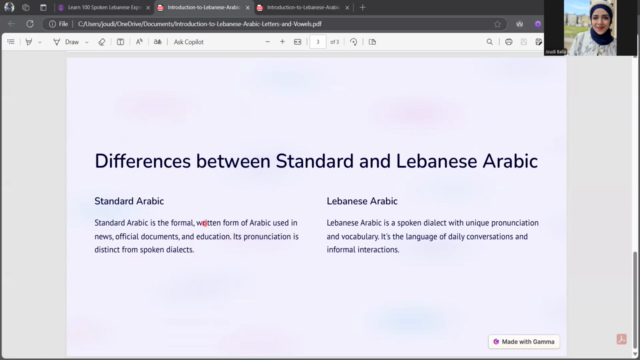Close the Learn 100 Spoken Lebanese tab

click(x=148, y=7)
